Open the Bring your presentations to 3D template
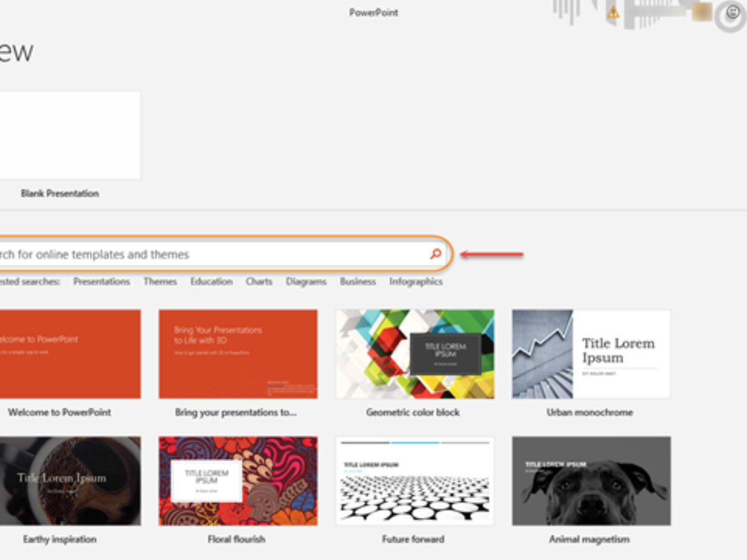 pyautogui.click(x=238, y=354)
